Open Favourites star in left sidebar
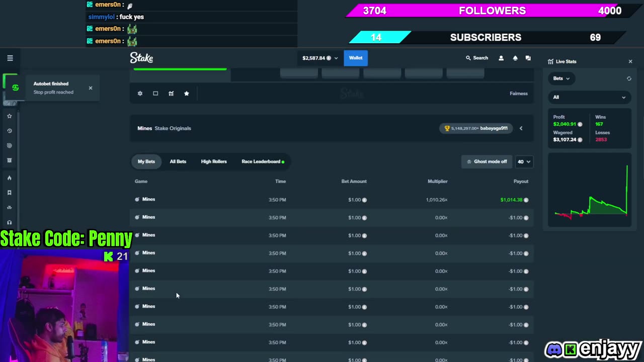This screenshot has width=644, height=362. coord(9,116)
